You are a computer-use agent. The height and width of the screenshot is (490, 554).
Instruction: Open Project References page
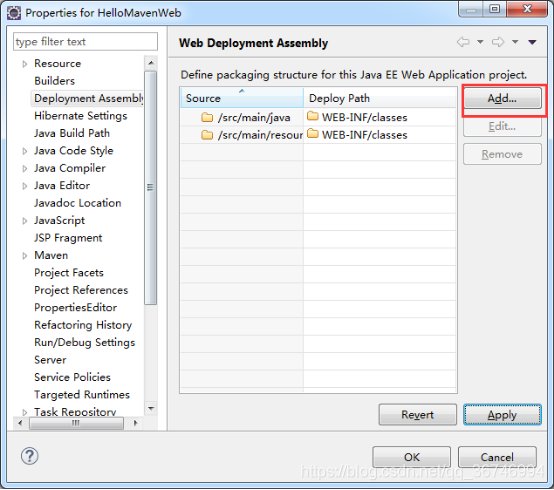point(81,290)
